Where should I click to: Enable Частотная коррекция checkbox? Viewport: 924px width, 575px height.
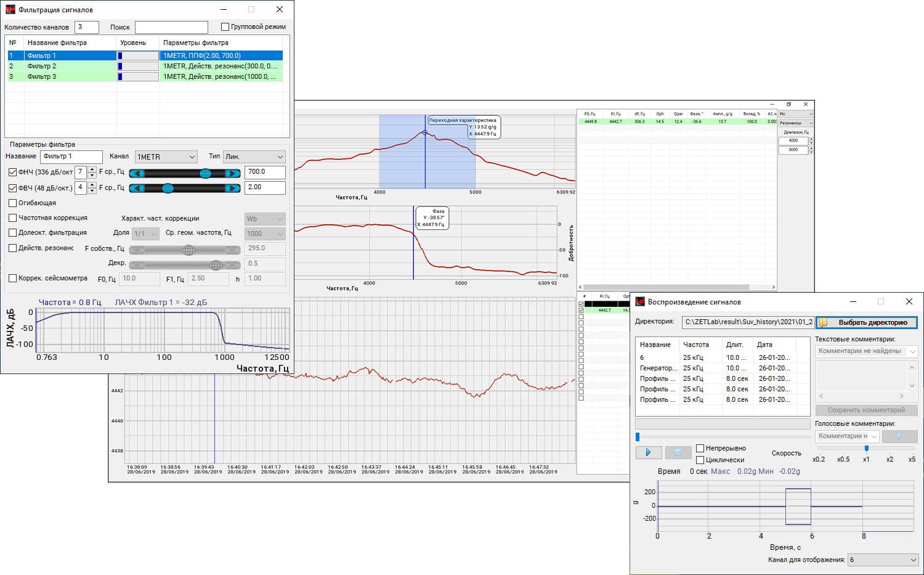click(12, 218)
